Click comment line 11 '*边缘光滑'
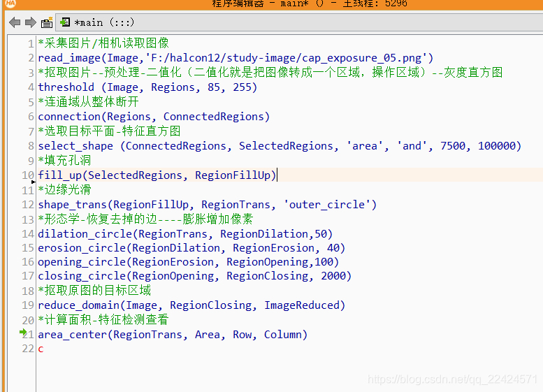 tap(64, 190)
